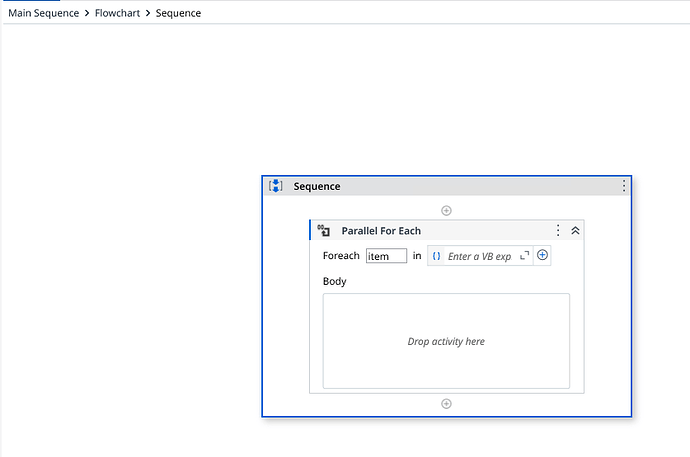Screen dimensions: 690x457
Task: Click the plus button beside the expression field
Action: [543, 255]
